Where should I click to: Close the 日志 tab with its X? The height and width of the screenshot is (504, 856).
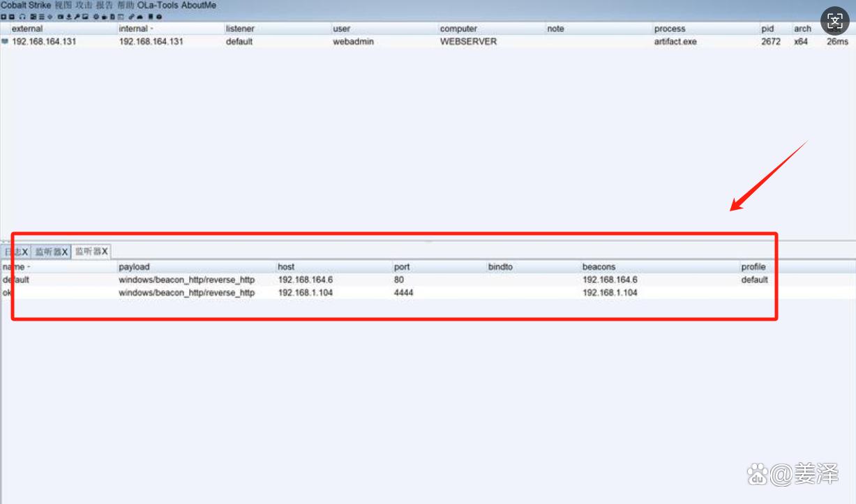pos(25,252)
